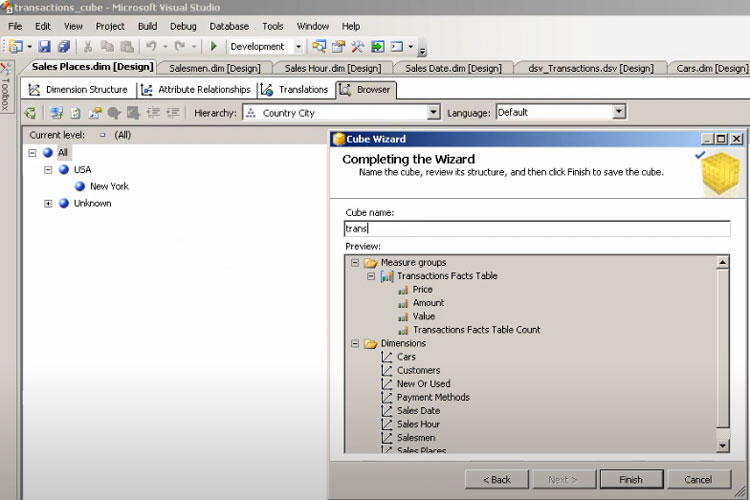Click the Cut (scissors) icon
The image size is (750, 500).
tap(88, 46)
